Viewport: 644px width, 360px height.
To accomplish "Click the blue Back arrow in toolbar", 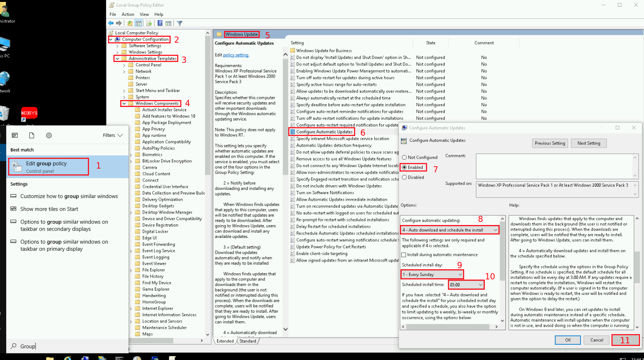I will click(111, 23).
